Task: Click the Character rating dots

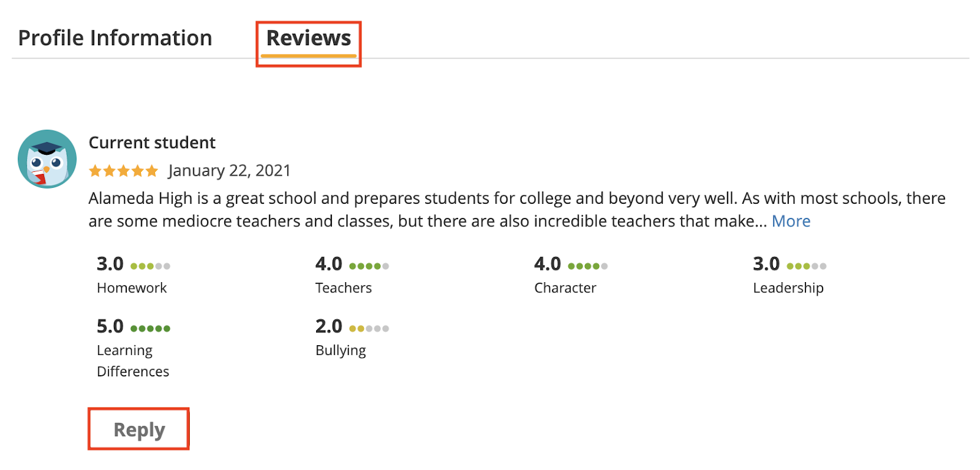Action: click(x=588, y=266)
